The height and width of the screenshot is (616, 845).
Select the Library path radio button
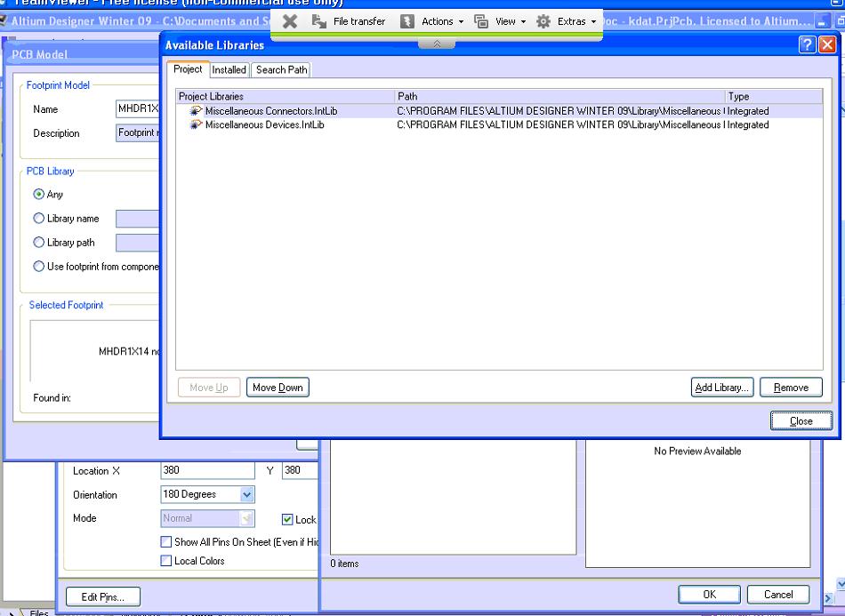point(39,243)
